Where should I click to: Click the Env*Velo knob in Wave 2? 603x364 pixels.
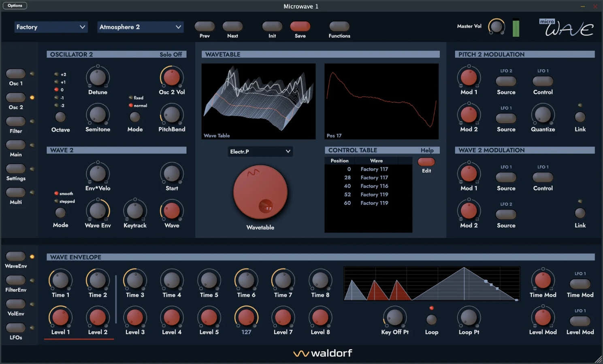98,174
